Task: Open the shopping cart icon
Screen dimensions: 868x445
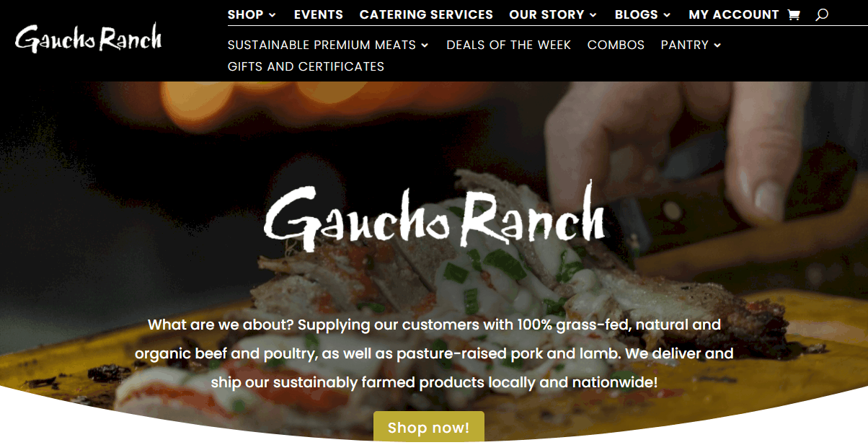Action: (794, 14)
